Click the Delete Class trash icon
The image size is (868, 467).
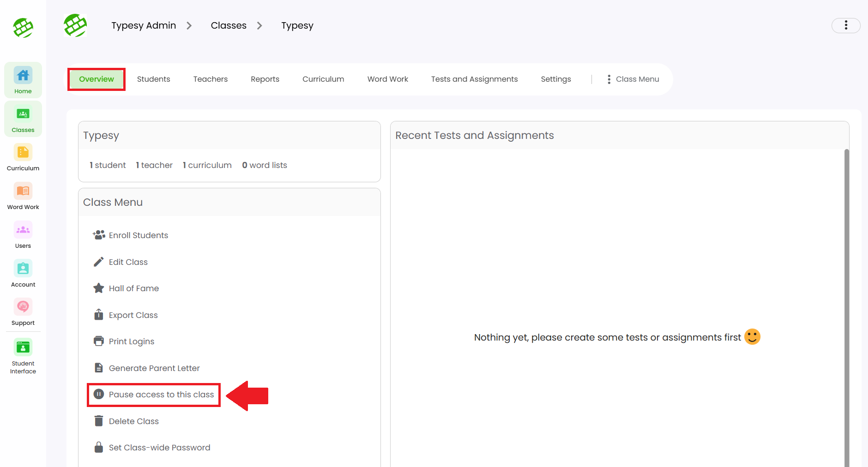click(99, 421)
